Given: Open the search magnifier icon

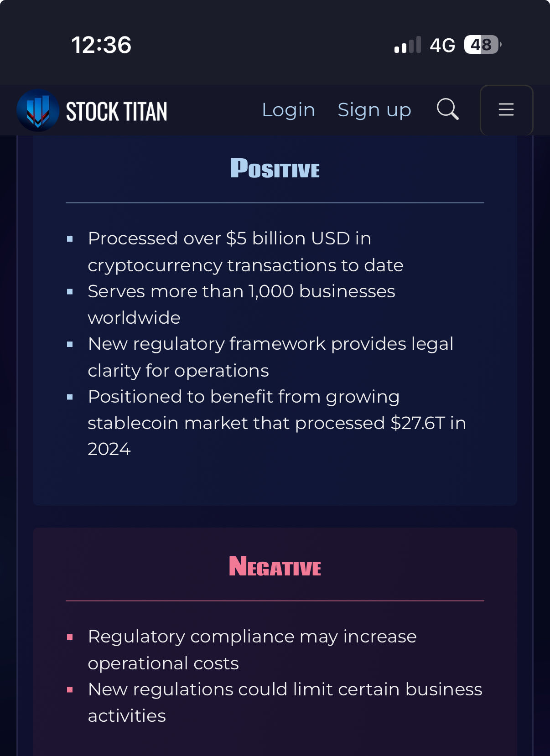Looking at the screenshot, I should pos(447,109).
